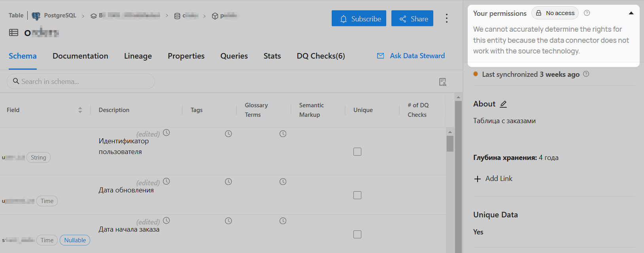Screen dimensions: 644x253
Task: Click the schema table scroll-up arrow
Action: pyautogui.click(x=450, y=132)
